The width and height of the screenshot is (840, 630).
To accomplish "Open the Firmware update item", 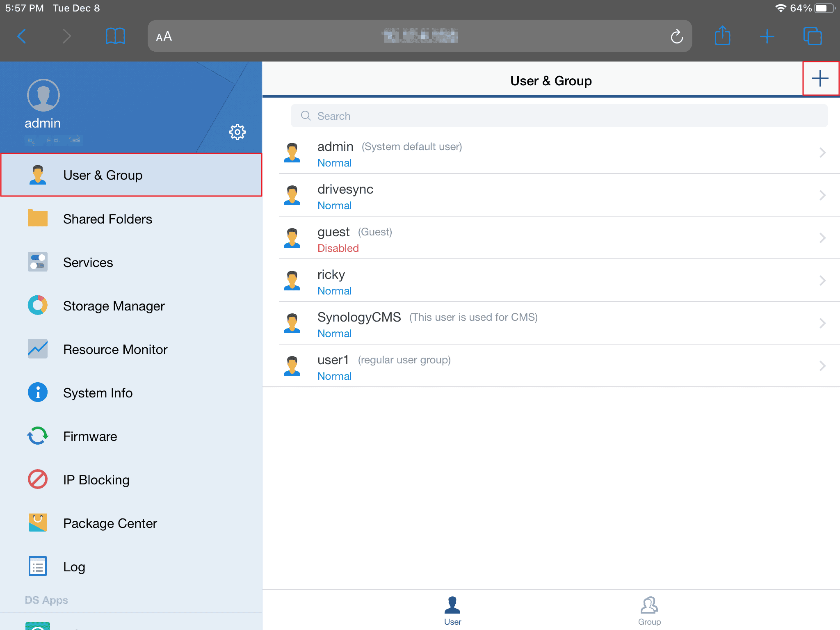I will (x=90, y=436).
